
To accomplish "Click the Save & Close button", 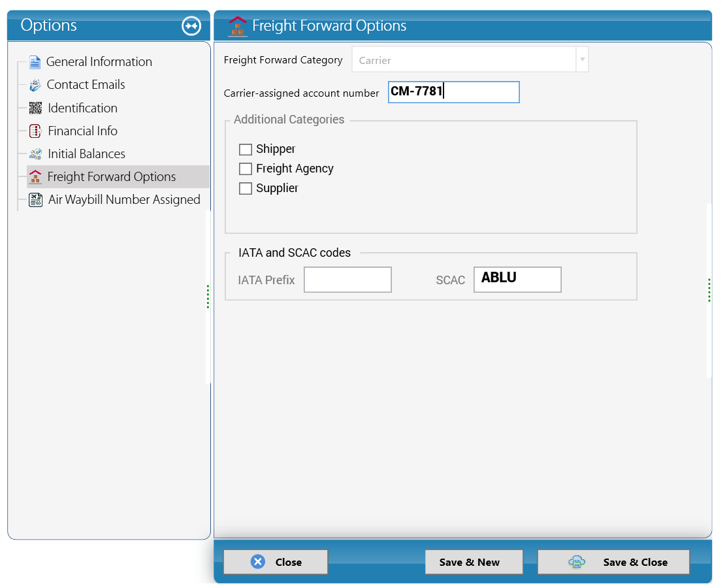I will point(613,562).
